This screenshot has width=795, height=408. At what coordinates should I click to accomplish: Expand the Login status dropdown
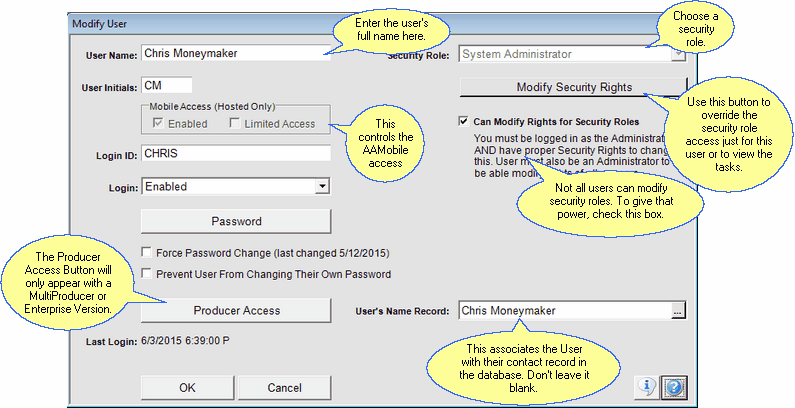(x=321, y=186)
